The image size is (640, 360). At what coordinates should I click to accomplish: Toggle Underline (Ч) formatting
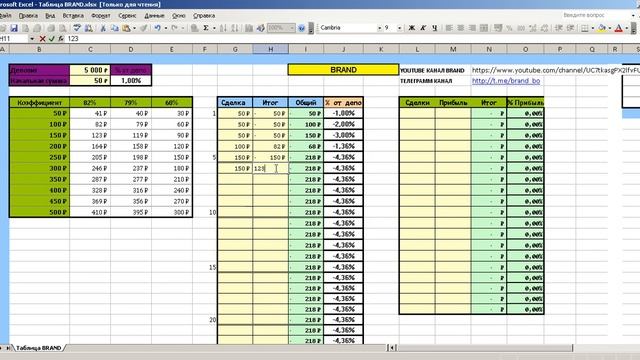point(435,28)
